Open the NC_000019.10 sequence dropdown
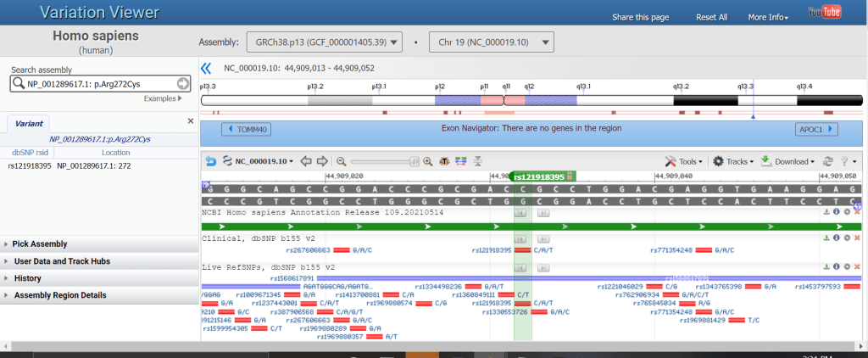868x358 pixels. point(264,161)
